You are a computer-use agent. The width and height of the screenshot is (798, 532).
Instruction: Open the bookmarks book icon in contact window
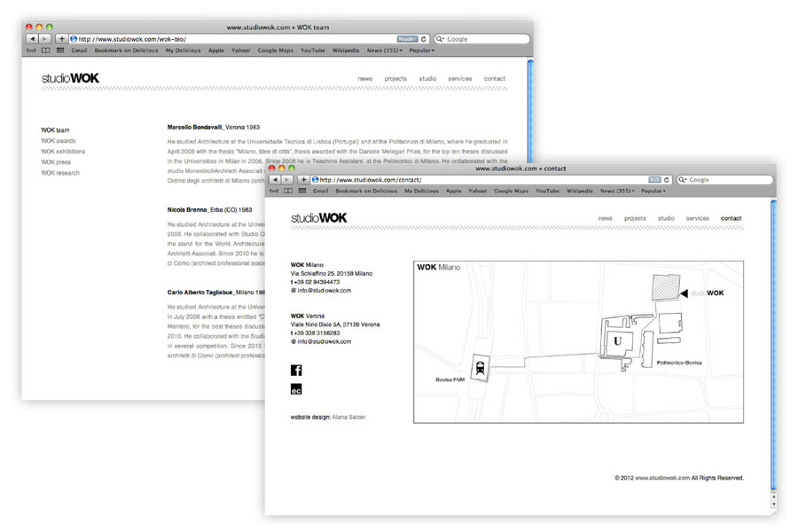coord(288,191)
